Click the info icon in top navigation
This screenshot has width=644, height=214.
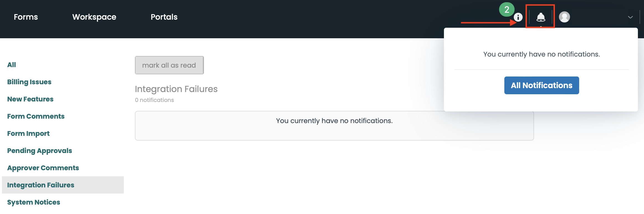pyautogui.click(x=518, y=17)
